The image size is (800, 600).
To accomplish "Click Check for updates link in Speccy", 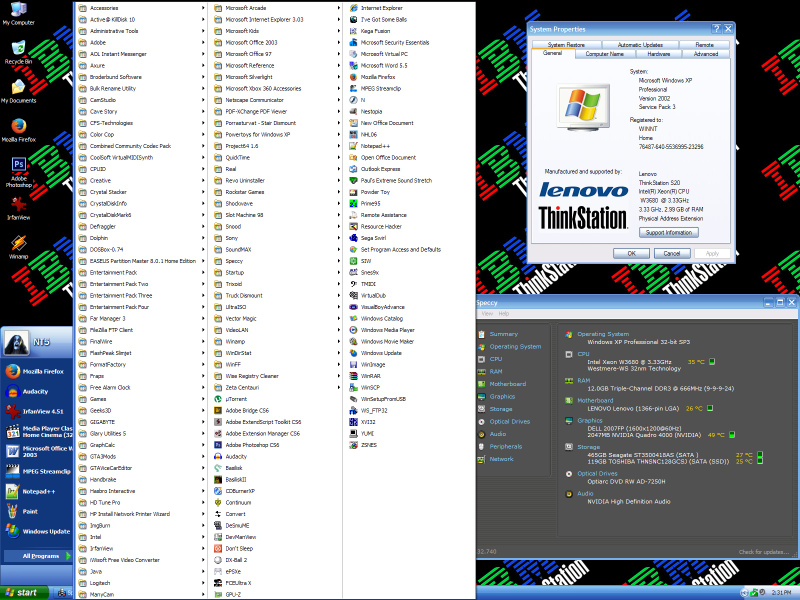I will tap(764, 552).
